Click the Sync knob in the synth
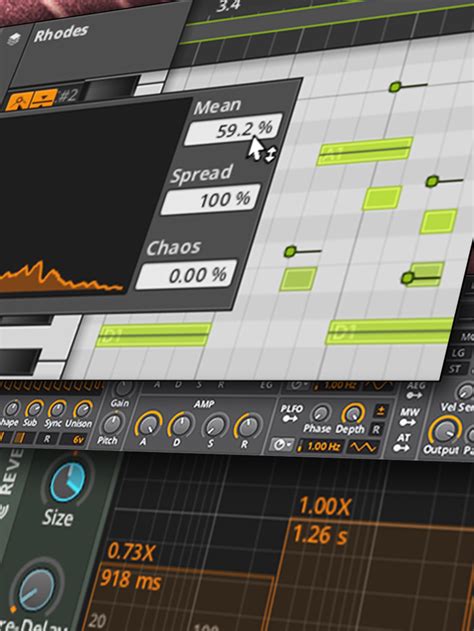474x631 pixels. pos(57,408)
